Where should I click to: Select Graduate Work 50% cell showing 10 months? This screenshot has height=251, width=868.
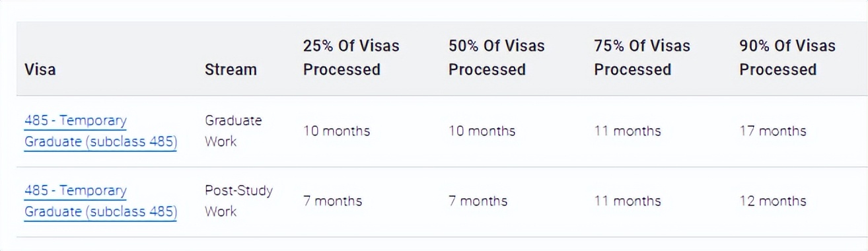coord(482,131)
